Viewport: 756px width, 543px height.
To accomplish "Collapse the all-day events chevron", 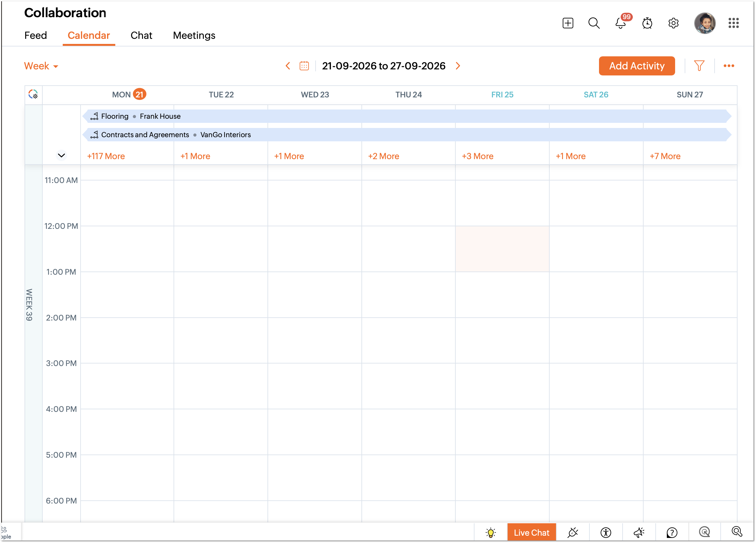I will click(61, 156).
